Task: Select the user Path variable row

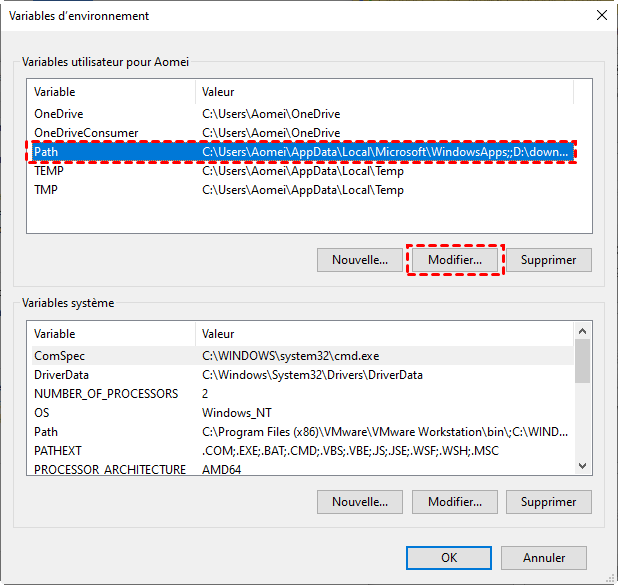Action: [300, 152]
